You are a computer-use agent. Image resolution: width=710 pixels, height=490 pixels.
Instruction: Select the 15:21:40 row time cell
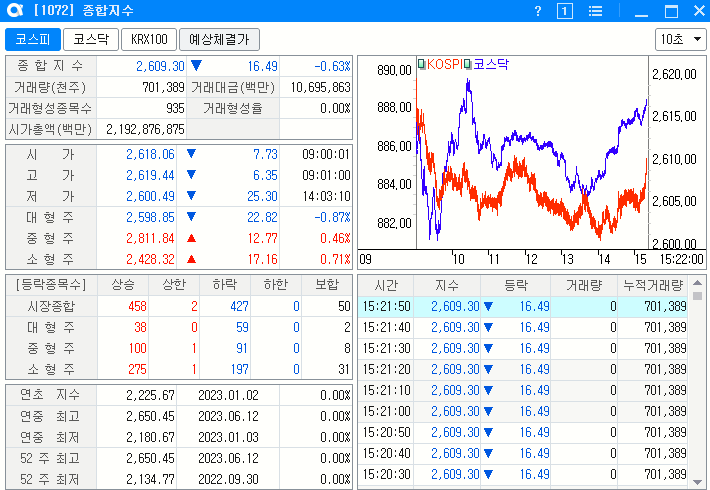tap(386, 327)
